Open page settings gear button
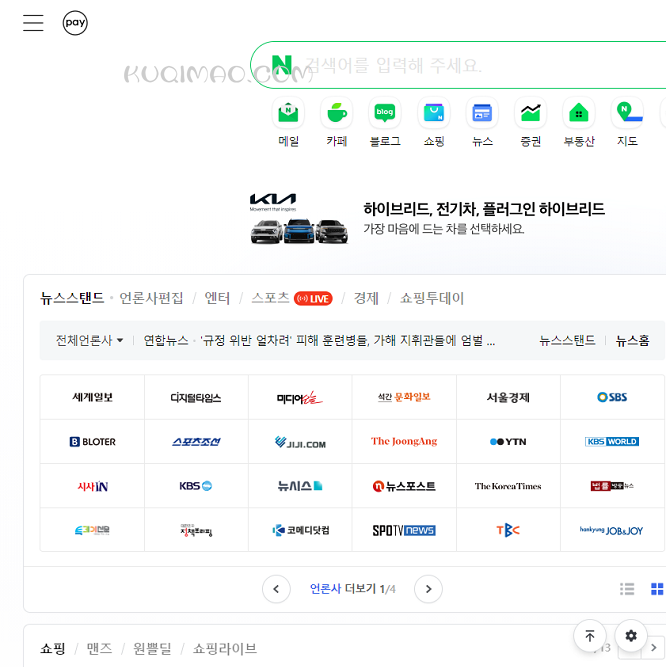Image resolution: width=666 pixels, height=667 pixels. [631, 635]
